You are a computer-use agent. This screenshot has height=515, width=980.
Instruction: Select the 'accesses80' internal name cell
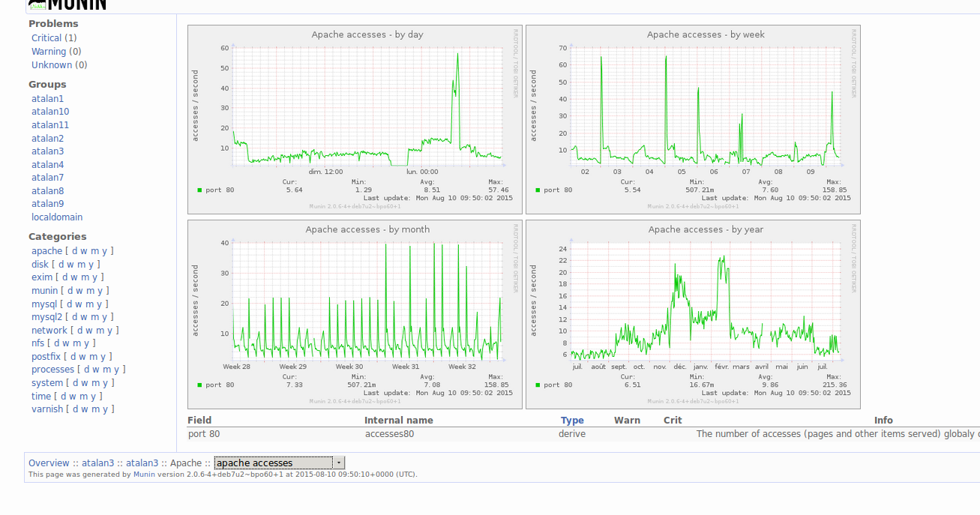389,434
